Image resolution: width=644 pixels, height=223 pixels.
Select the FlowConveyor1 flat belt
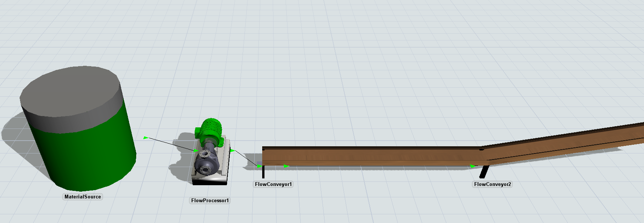[x=370, y=156]
